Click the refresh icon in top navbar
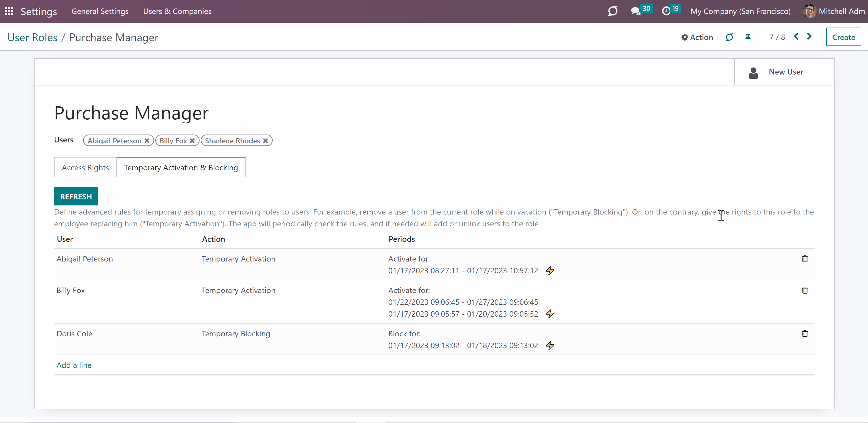This screenshot has width=868, height=423. point(613,11)
